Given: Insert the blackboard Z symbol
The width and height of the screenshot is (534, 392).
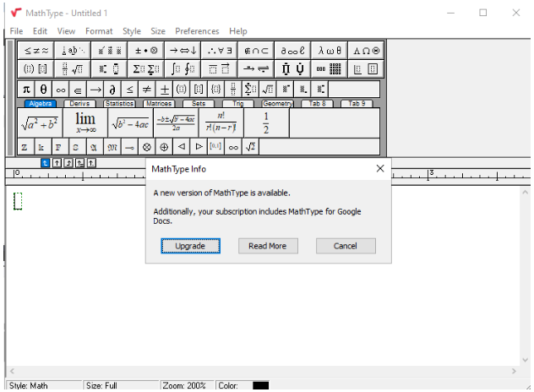Looking at the screenshot, I should [x=25, y=147].
